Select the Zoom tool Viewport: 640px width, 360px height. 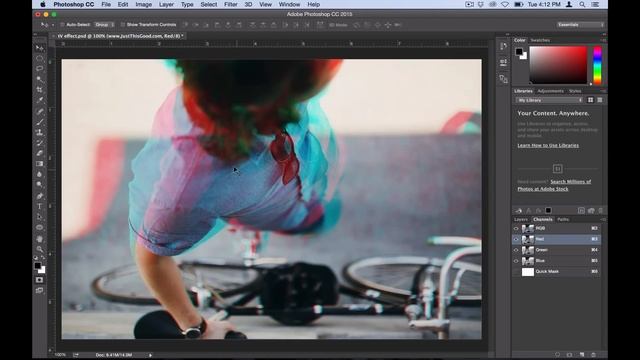point(40,249)
